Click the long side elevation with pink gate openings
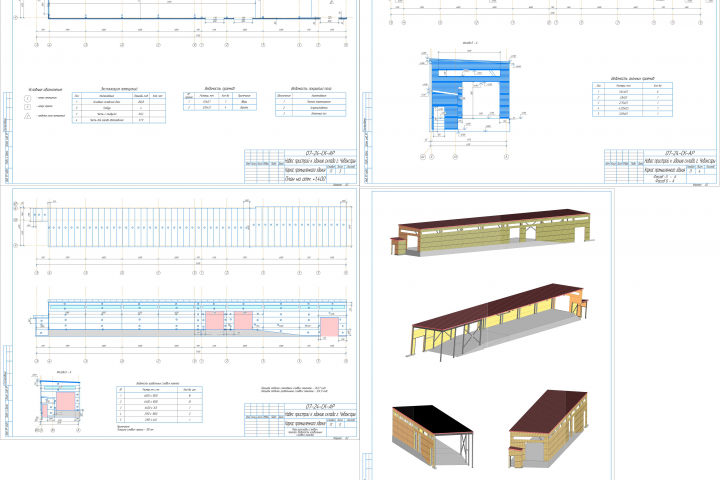 pyautogui.click(x=191, y=318)
